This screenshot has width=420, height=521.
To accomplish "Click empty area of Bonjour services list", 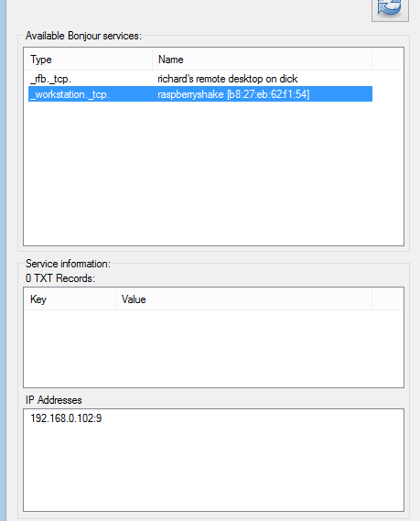I will pyautogui.click(x=213, y=173).
